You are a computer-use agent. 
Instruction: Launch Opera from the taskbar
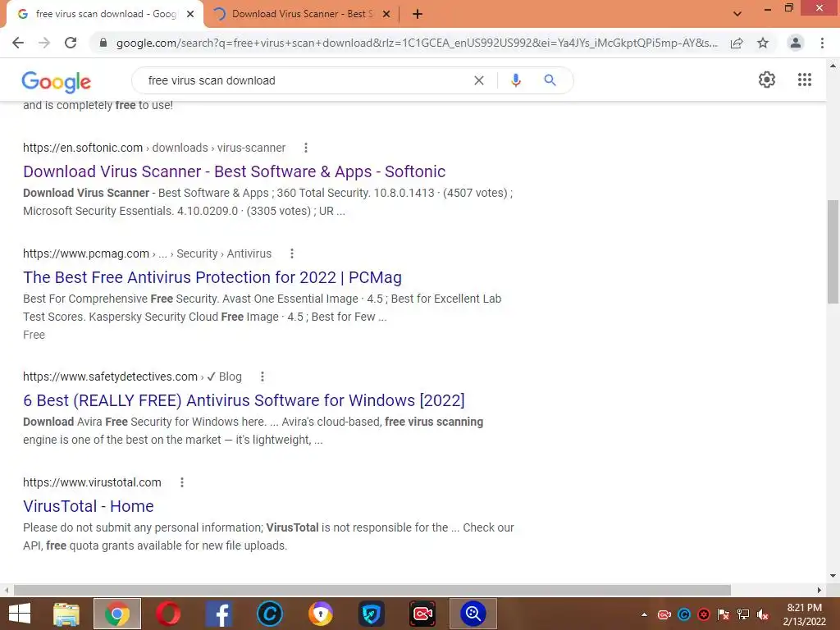pyautogui.click(x=168, y=614)
